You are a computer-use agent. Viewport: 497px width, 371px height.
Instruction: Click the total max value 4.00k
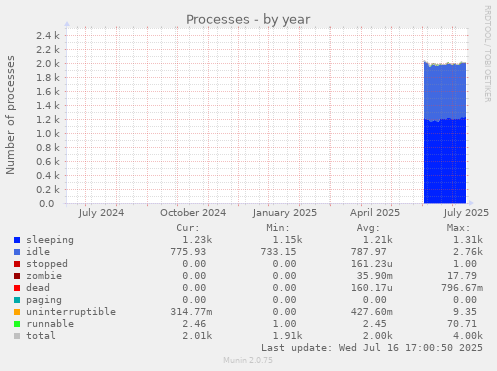coord(468,336)
